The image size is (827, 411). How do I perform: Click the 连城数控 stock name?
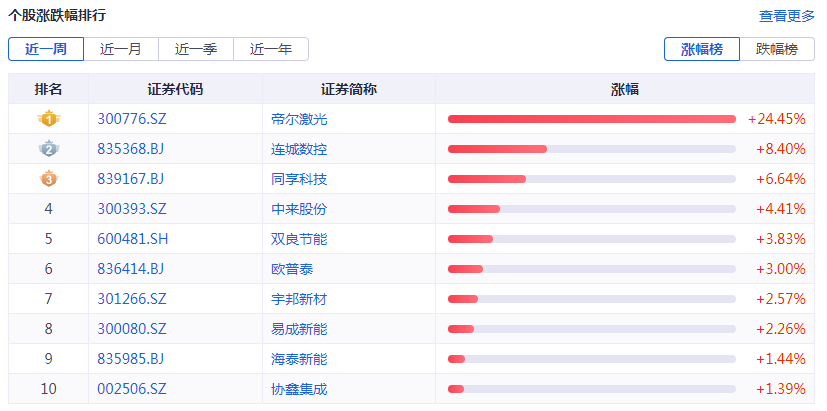(299, 149)
